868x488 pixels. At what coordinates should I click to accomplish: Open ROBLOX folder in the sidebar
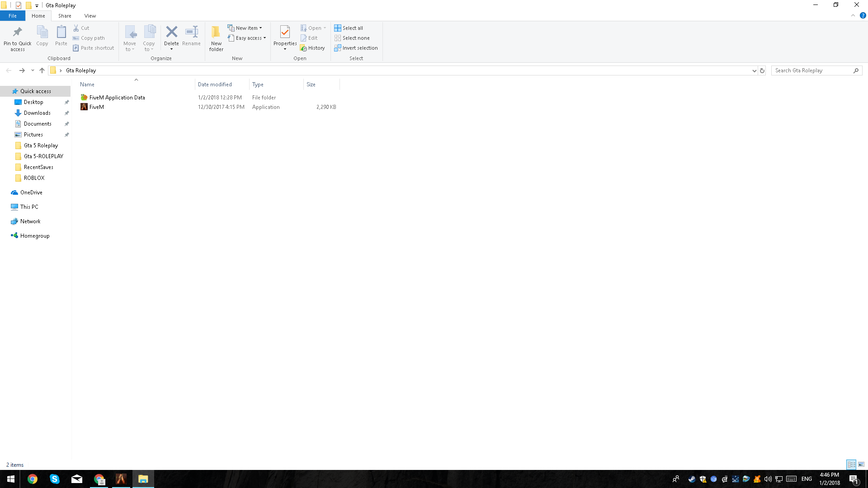click(x=34, y=178)
